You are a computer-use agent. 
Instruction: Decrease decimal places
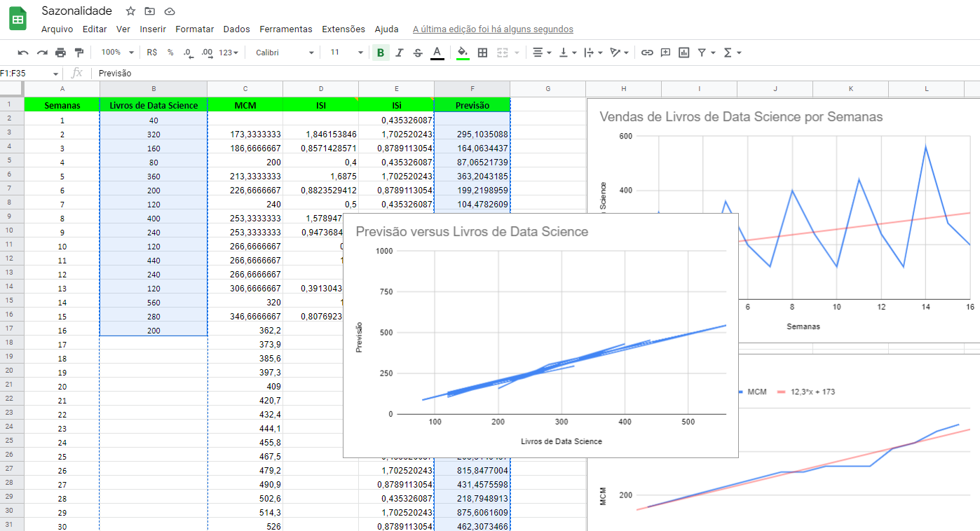(188, 53)
